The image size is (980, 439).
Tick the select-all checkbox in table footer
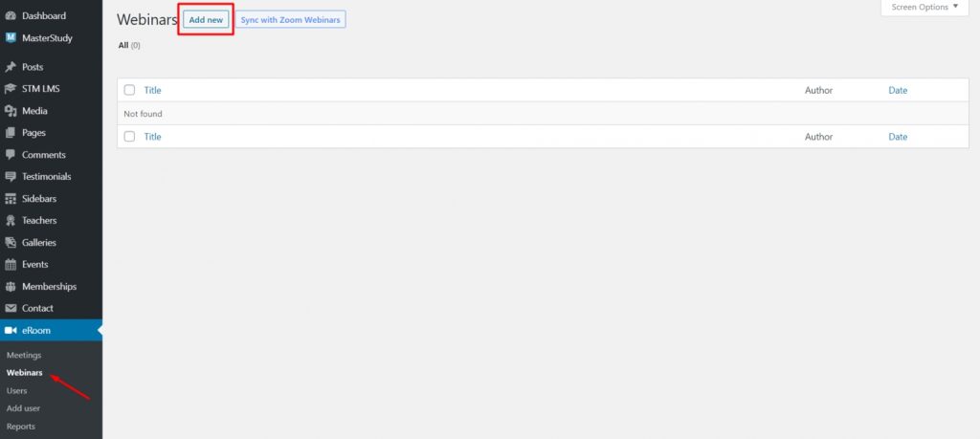coord(129,137)
